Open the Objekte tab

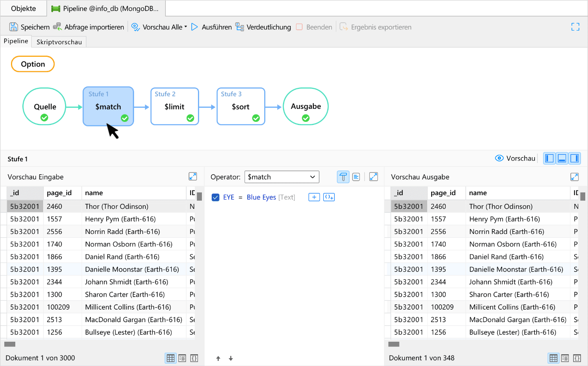(x=24, y=9)
